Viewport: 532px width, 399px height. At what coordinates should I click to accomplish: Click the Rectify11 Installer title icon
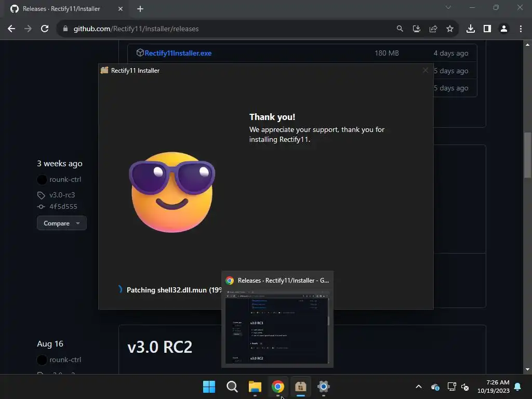[x=104, y=70]
